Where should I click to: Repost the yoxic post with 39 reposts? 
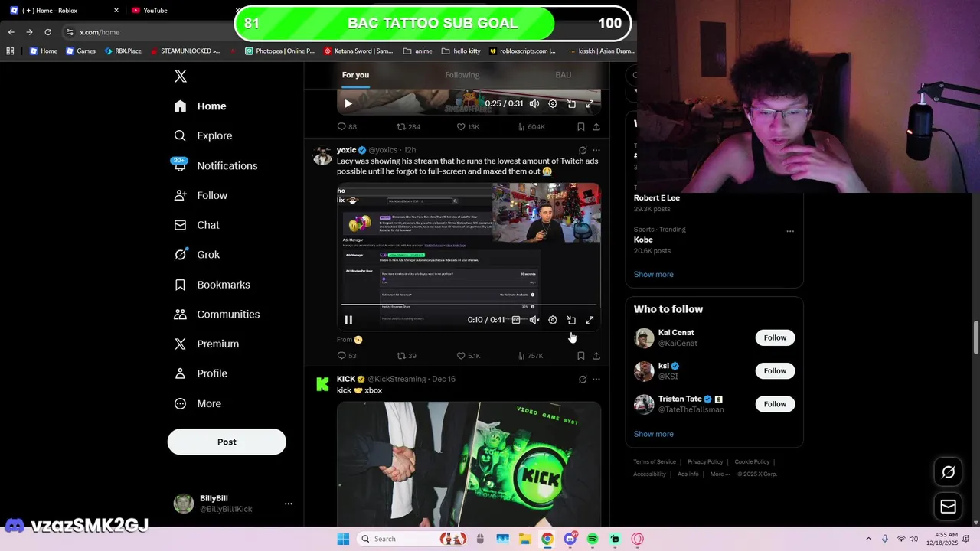406,356
